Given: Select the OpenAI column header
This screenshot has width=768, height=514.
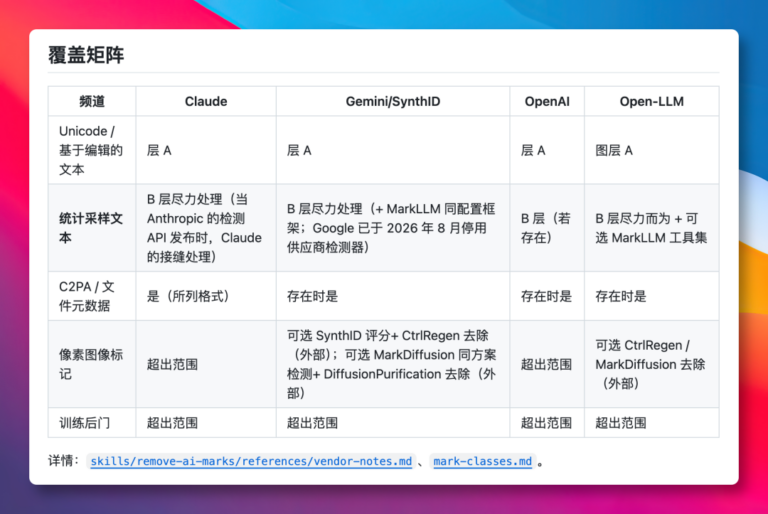Looking at the screenshot, I should [547, 101].
